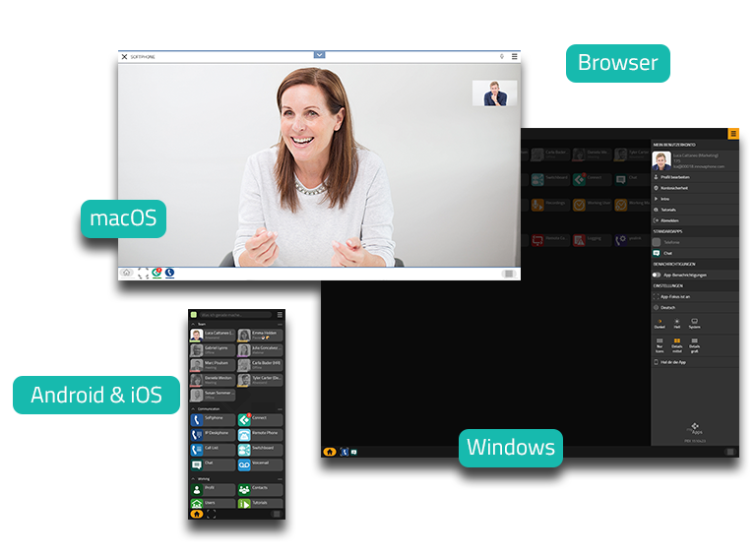Open the Recordings app in the Windows window
Image resolution: width=756 pixels, height=556 pixels.
coord(549,205)
